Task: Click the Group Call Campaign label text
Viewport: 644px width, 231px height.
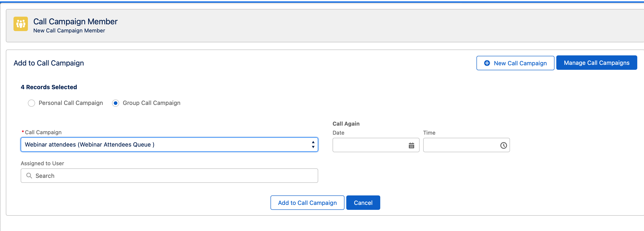Action: coord(152,103)
